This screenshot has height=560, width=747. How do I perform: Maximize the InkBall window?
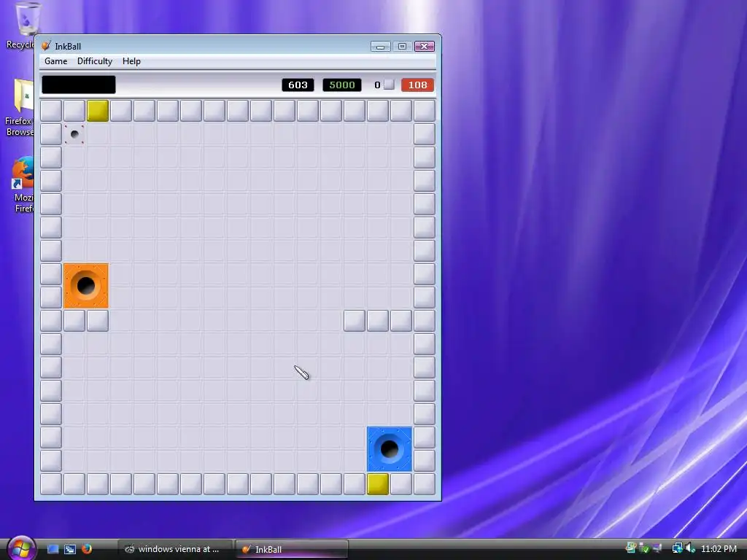tap(402, 46)
